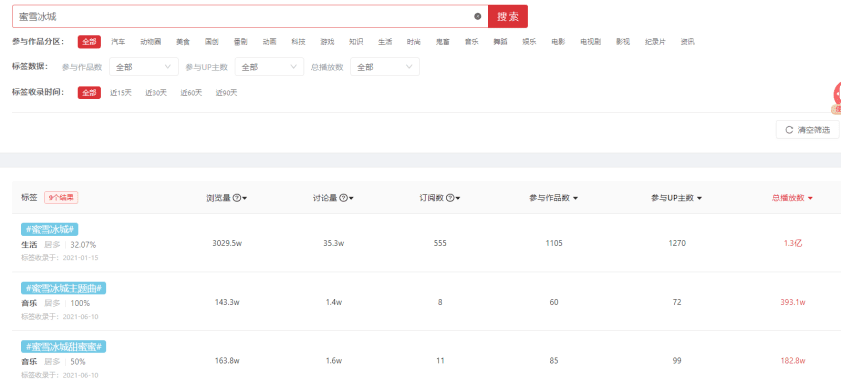Choose the 动物圈 category
841x386 pixels.
(151, 41)
